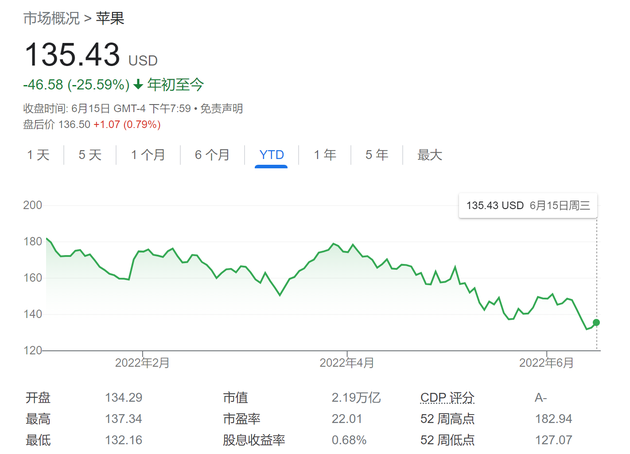This screenshot has height=454, width=630.
Task: Click the 盘后价 136.50 text
Action: [57, 125]
